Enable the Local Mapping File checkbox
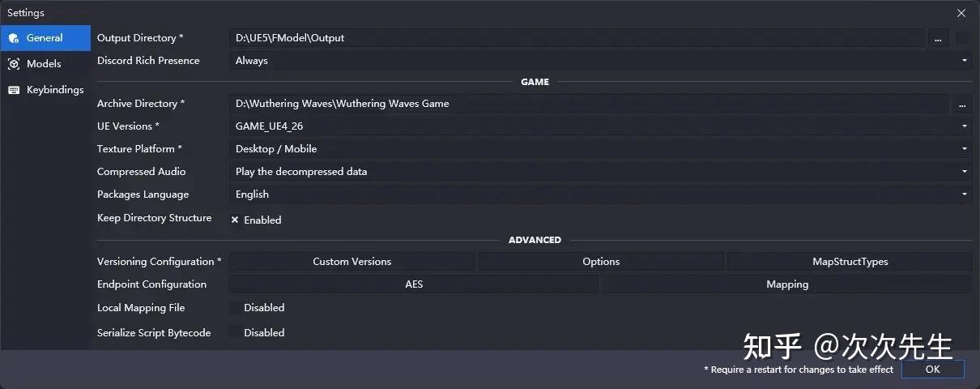Viewport: 980px width, 389px height. pos(236,308)
